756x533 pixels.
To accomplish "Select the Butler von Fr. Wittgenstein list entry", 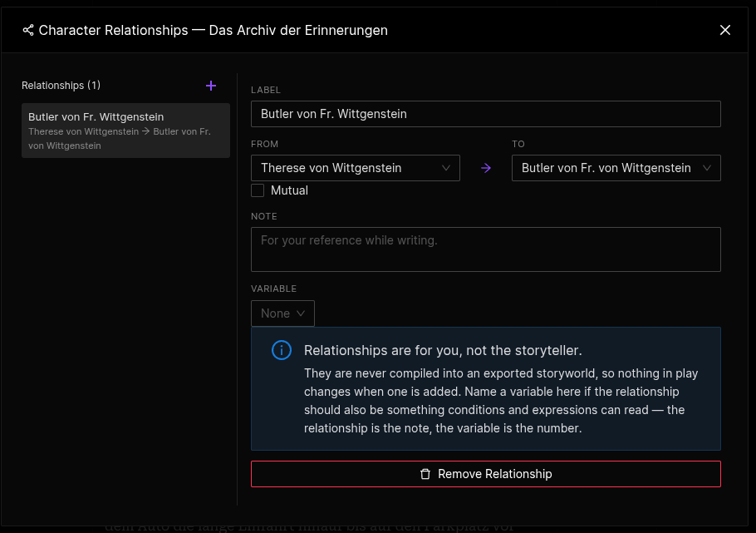I will pos(125,131).
